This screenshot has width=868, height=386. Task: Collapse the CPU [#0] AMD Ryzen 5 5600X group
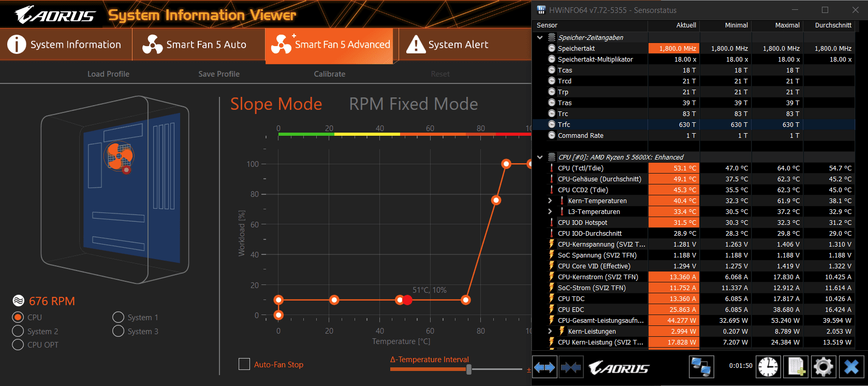click(540, 157)
